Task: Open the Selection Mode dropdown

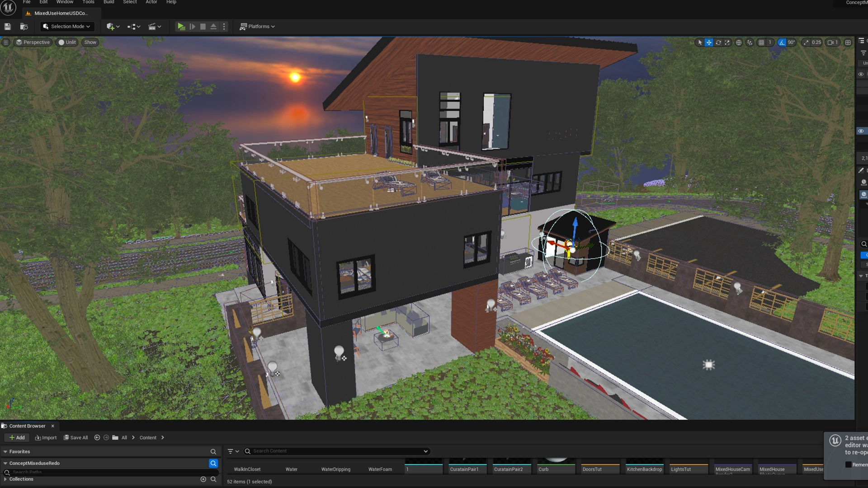Action: point(67,27)
